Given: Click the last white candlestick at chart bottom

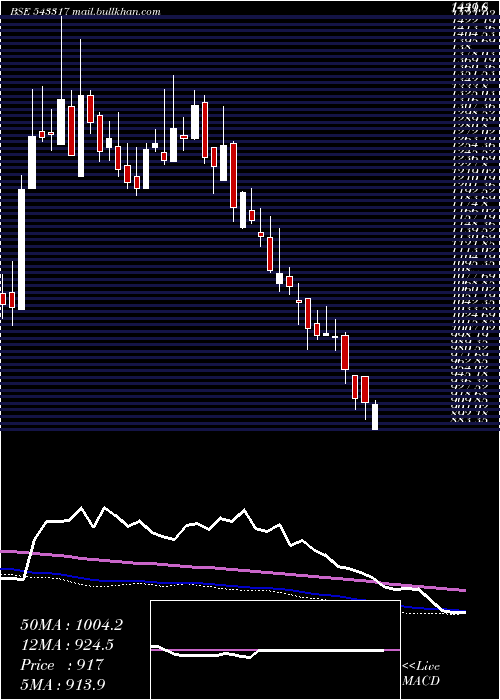Looking at the screenshot, I should pyautogui.click(x=375, y=417).
